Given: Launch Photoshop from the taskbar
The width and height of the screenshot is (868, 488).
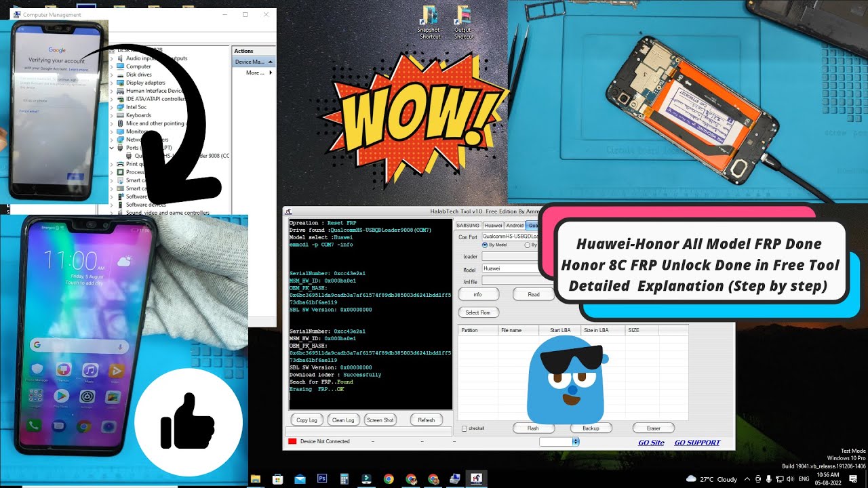Looking at the screenshot, I should pyautogui.click(x=322, y=479).
